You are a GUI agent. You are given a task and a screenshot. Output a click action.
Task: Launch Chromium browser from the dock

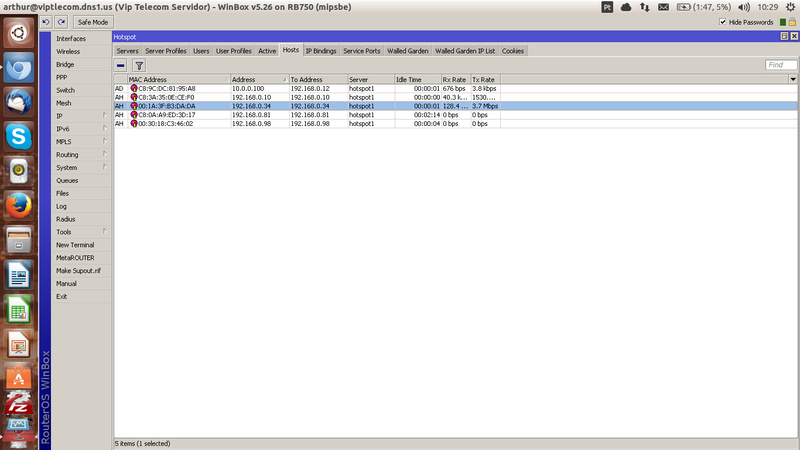pos(19,68)
